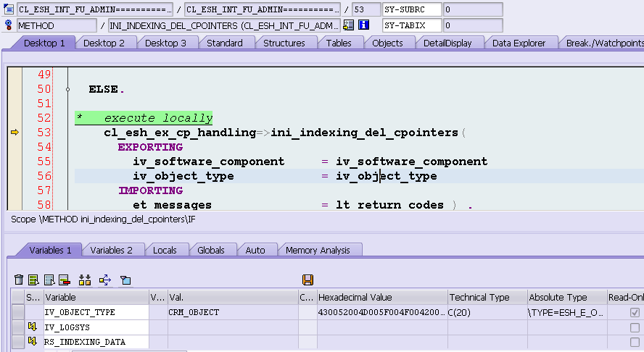This screenshot has width=644, height=352.
Task: Toggle the Read-Only checkbox for IV_LOGSYS
Action: [635, 327]
